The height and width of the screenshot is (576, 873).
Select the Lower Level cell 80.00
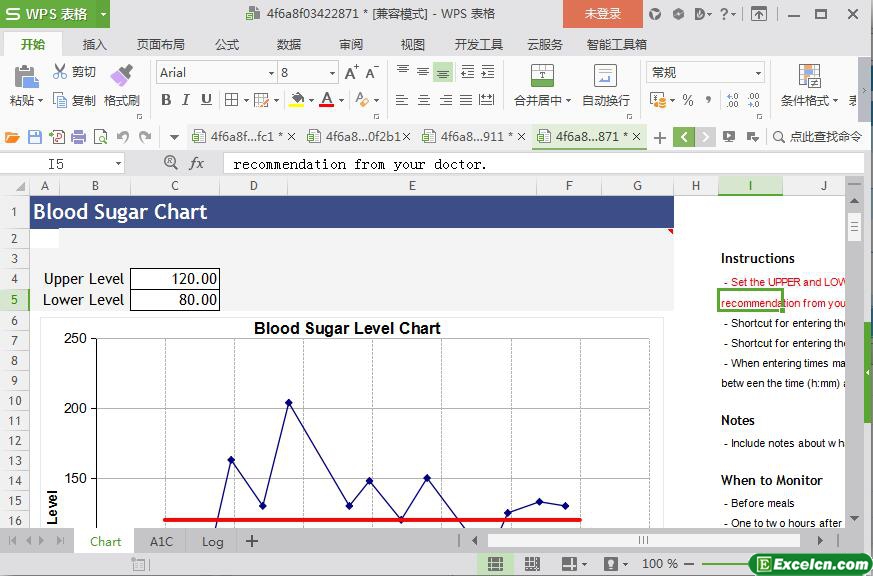pos(175,299)
